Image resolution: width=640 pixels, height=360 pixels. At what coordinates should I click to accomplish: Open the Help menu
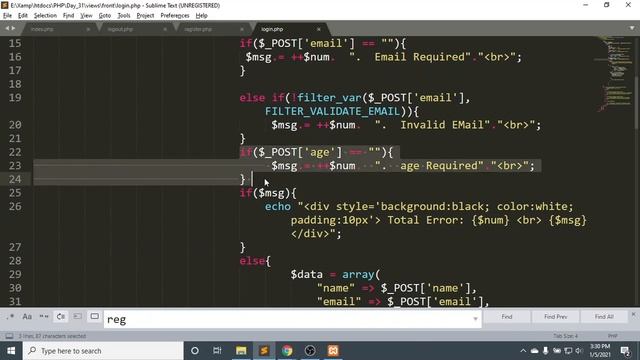202,16
